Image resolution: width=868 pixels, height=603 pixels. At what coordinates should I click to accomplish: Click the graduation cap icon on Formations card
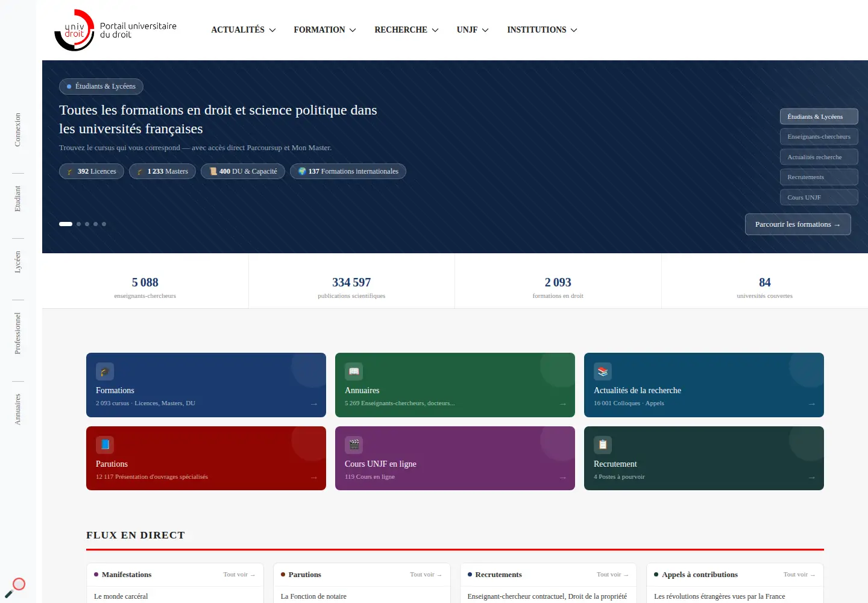coord(105,371)
